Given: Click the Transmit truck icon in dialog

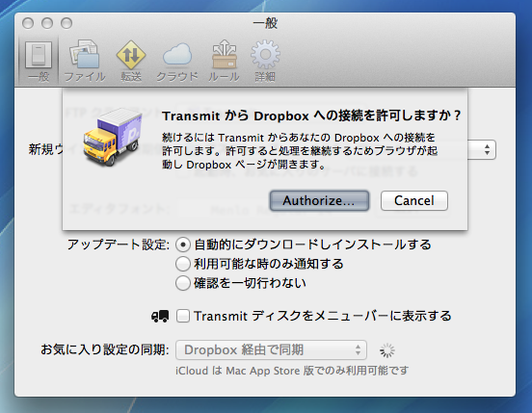Looking at the screenshot, I should pos(112,138).
